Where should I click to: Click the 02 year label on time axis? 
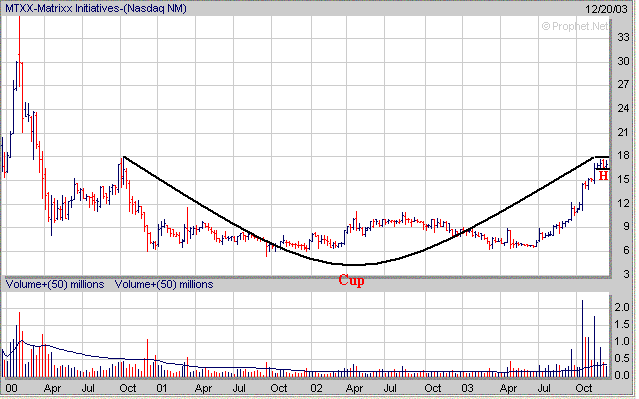316,388
